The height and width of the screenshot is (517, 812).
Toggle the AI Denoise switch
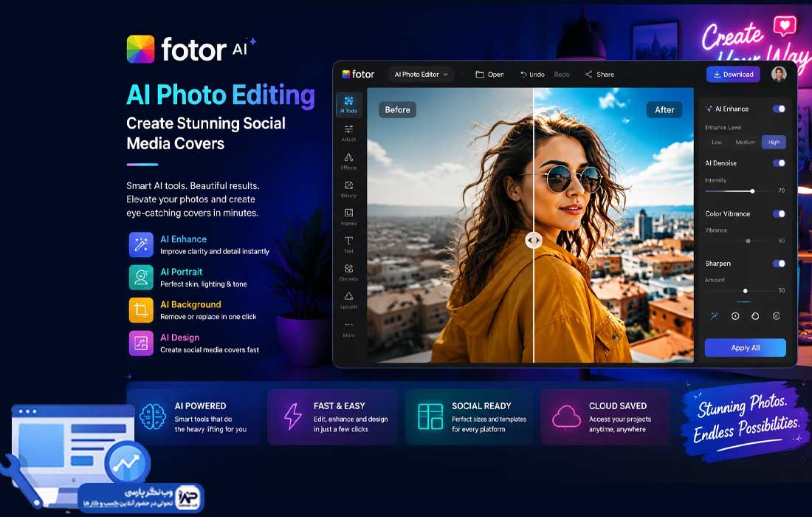point(779,163)
